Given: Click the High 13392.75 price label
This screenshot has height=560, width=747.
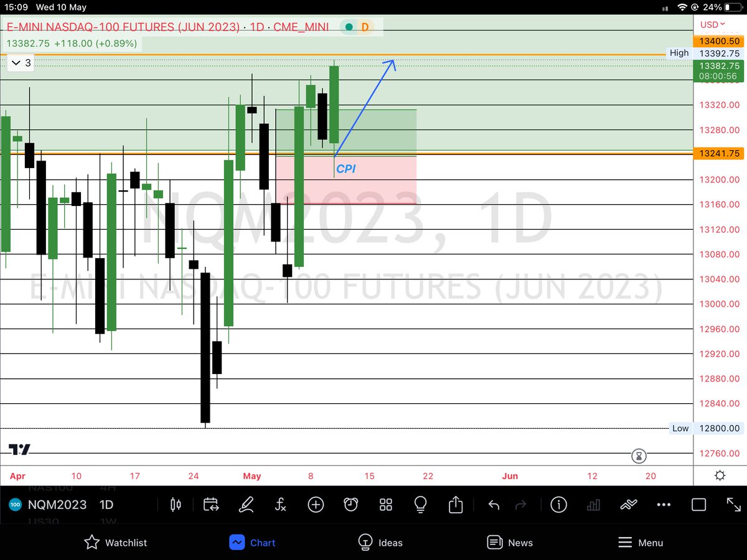Looking at the screenshot, I should click(705, 54).
